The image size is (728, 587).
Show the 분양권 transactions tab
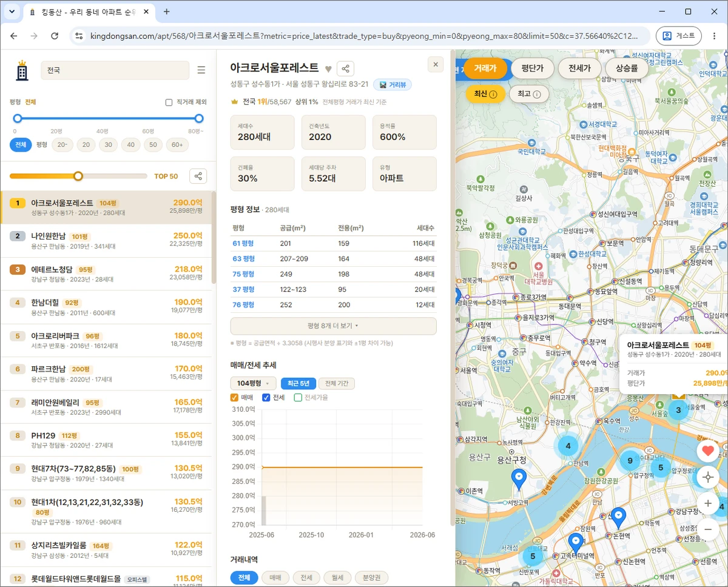point(371,578)
